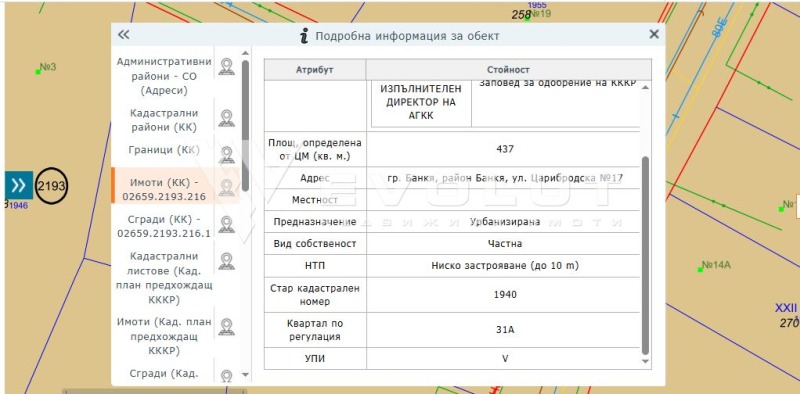
Task: Click the map pin for Сгради (КК) - 02659.2193.216.1
Action: pyautogui.click(x=227, y=225)
